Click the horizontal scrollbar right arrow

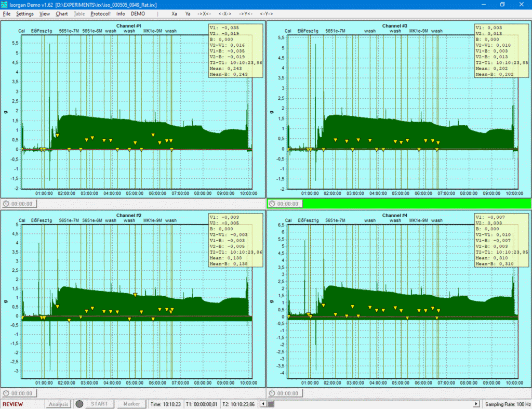[476, 404]
